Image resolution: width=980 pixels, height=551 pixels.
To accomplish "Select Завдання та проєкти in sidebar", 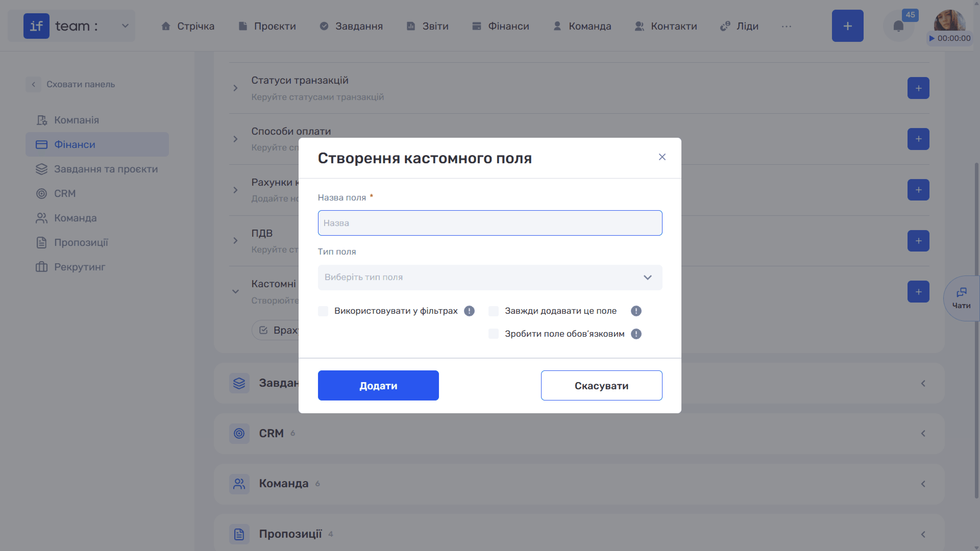I will click(x=97, y=169).
